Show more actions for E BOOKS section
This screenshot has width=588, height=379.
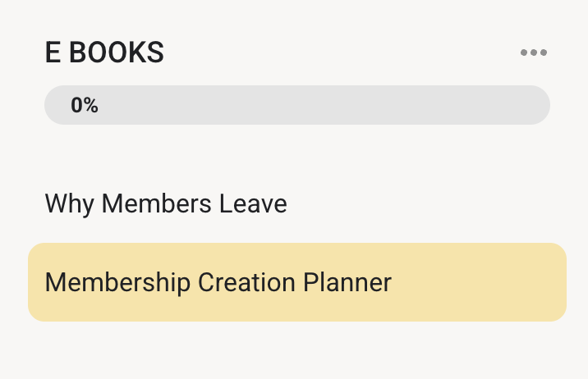pyautogui.click(x=533, y=53)
